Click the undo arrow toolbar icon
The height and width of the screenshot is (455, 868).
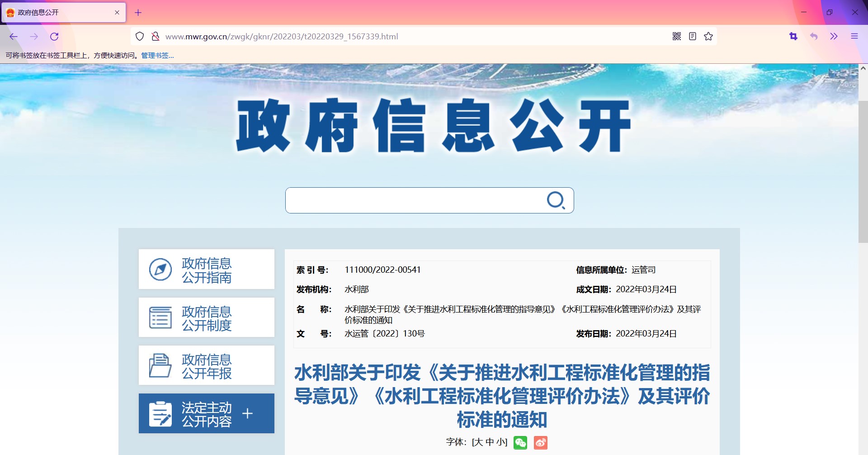(x=814, y=36)
